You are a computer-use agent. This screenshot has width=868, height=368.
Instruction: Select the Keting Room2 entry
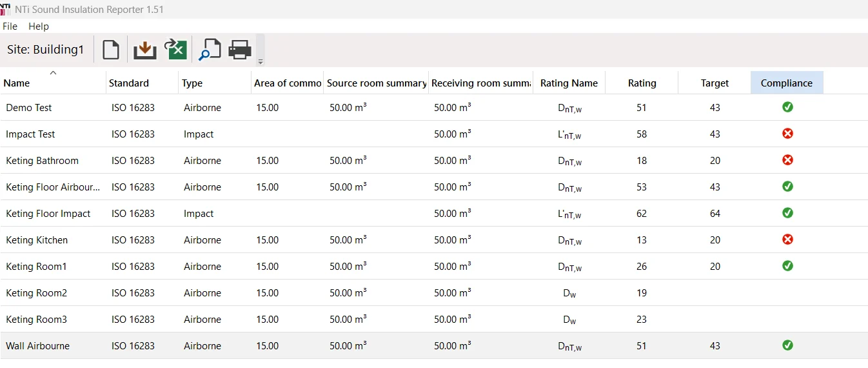37,293
